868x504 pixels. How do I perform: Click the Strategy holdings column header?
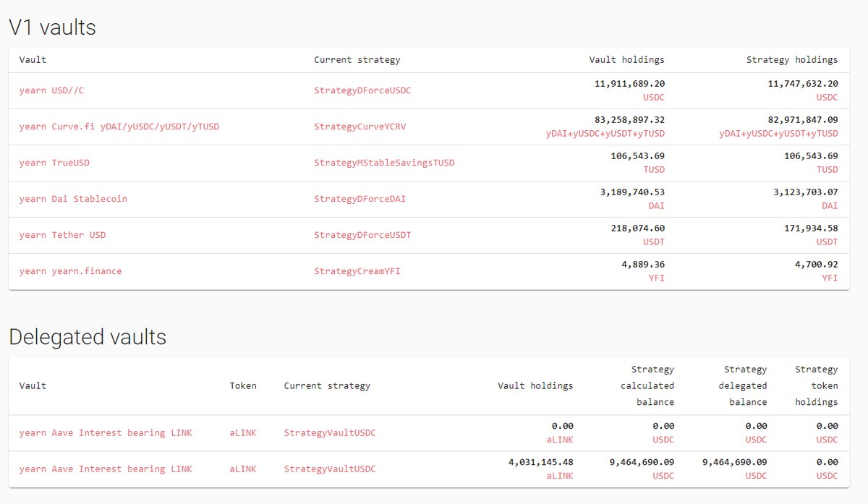[792, 60]
